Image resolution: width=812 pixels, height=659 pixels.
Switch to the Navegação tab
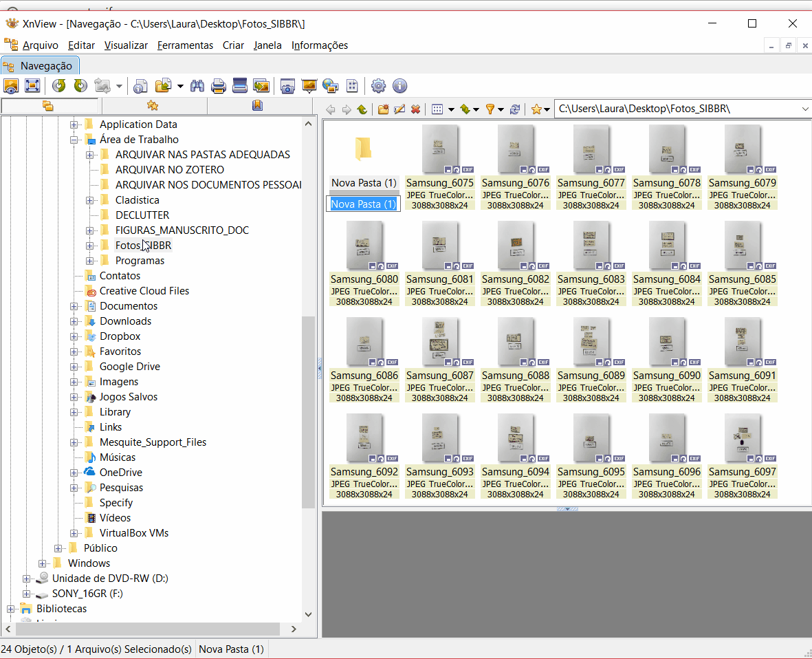point(40,66)
